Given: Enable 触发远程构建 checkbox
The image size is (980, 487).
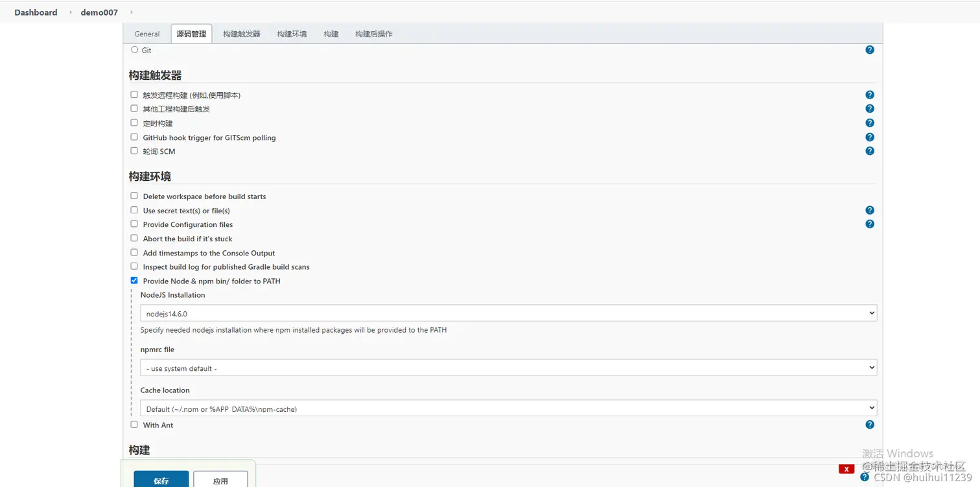Looking at the screenshot, I should tap(134, 95).
